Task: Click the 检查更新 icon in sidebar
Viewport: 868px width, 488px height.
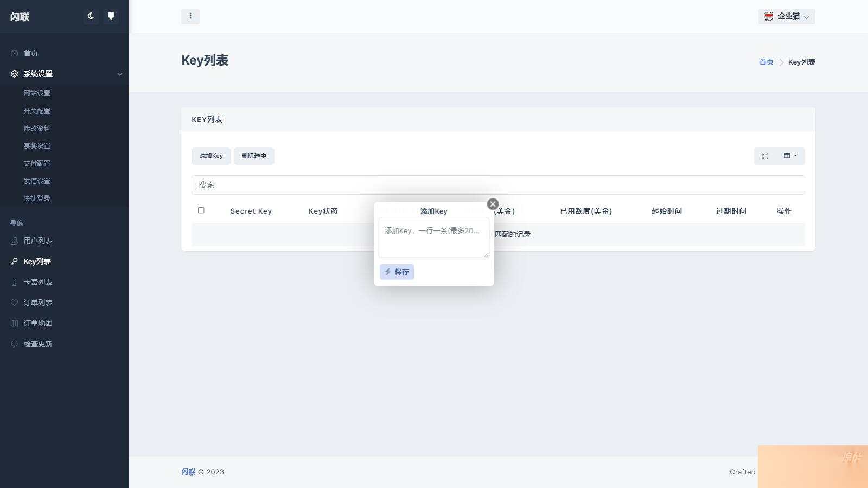Action: pyautogui.click(x=15, y=344)
